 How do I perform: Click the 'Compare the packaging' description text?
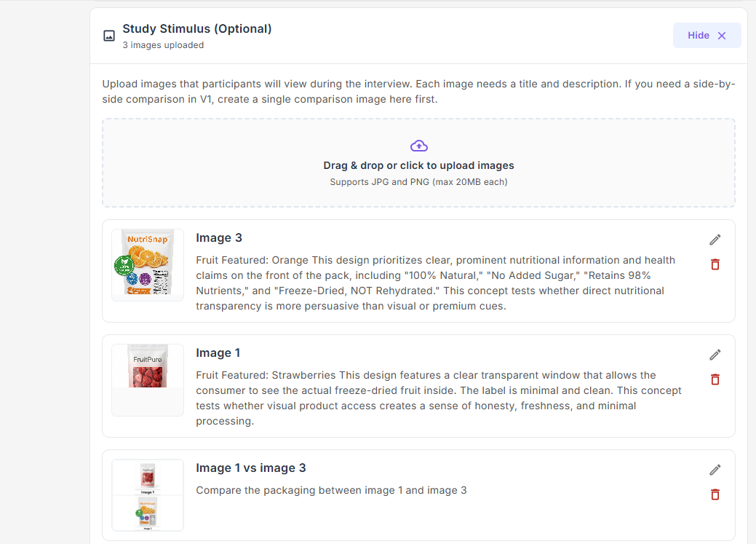click(331, 490)
